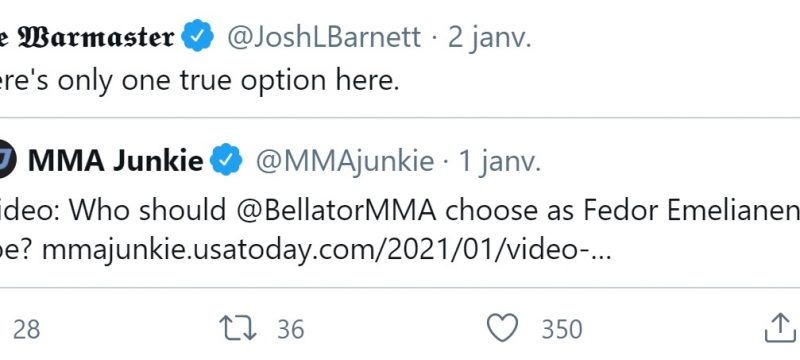
Task: Click the 28 replies count
Action: click(x=27, y=329)
